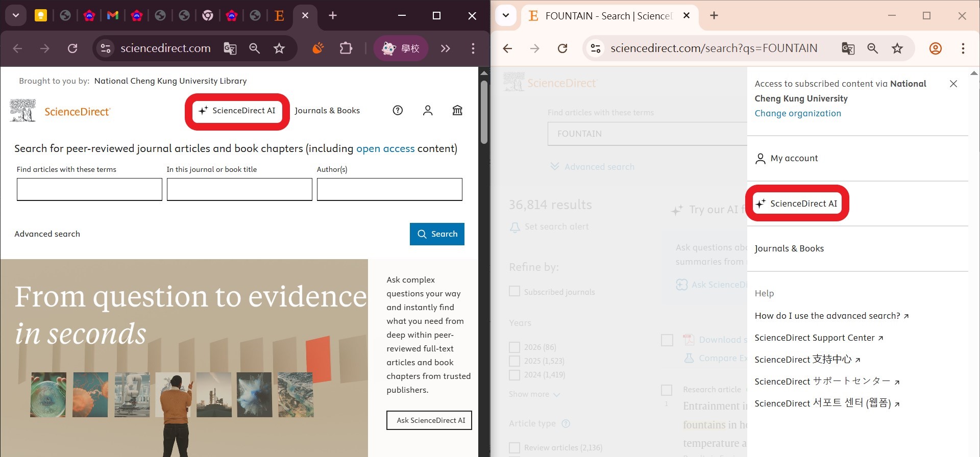Enable the Review articles filter checkbox
Viewport: 980px width, 457px height.
point(514,448)
